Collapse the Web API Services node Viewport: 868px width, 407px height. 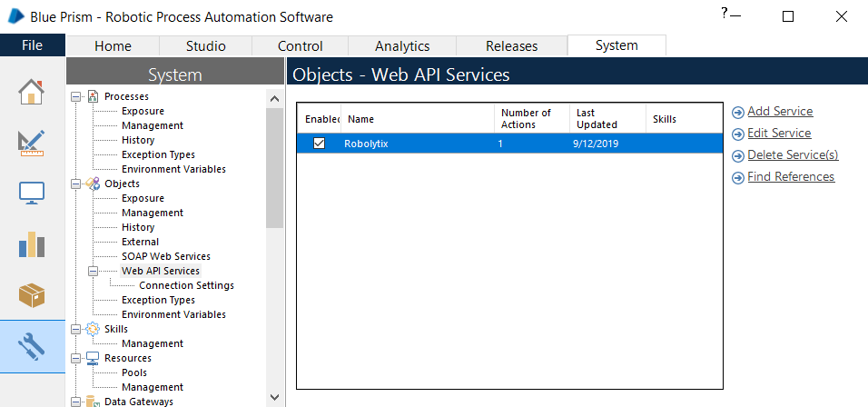[x=93, y=272]
